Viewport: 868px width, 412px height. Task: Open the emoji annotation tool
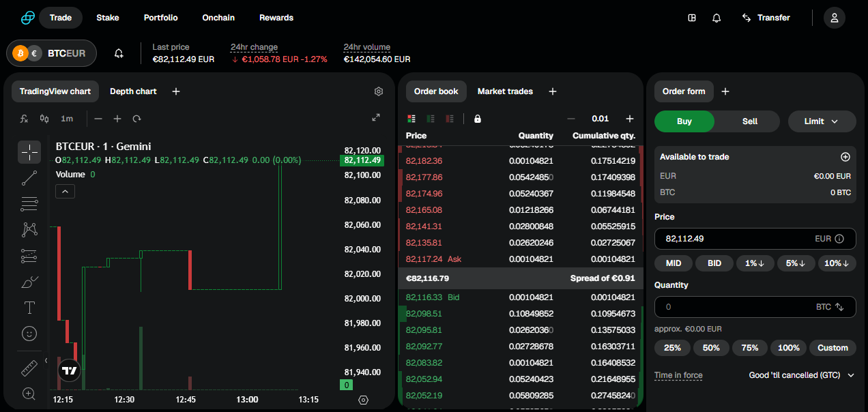point(29,334)
